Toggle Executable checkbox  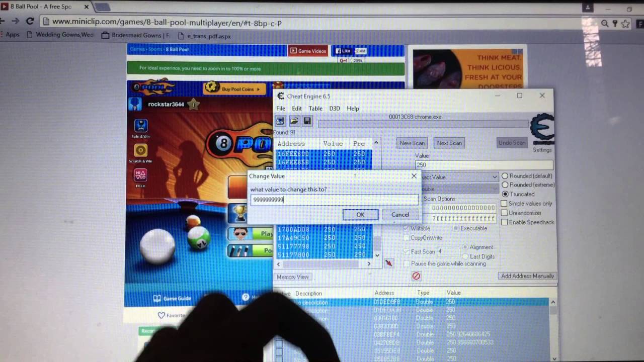pyautogui.click(x=456, y=228)
